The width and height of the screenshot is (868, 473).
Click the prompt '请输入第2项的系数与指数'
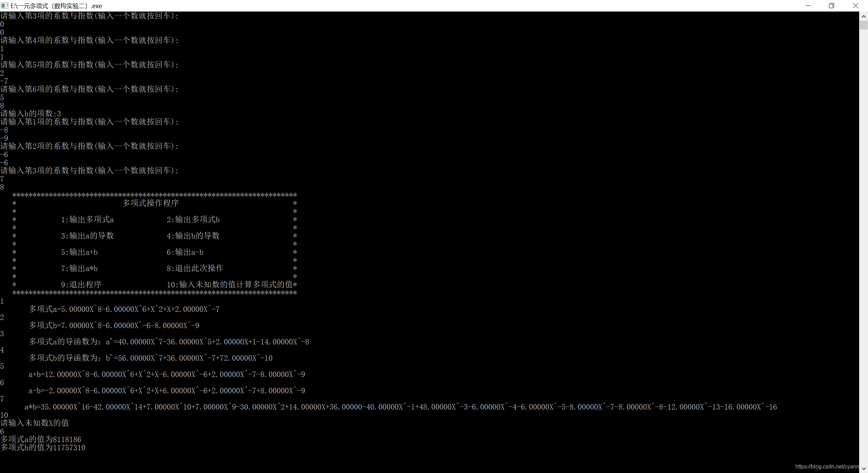coord(90,146)
